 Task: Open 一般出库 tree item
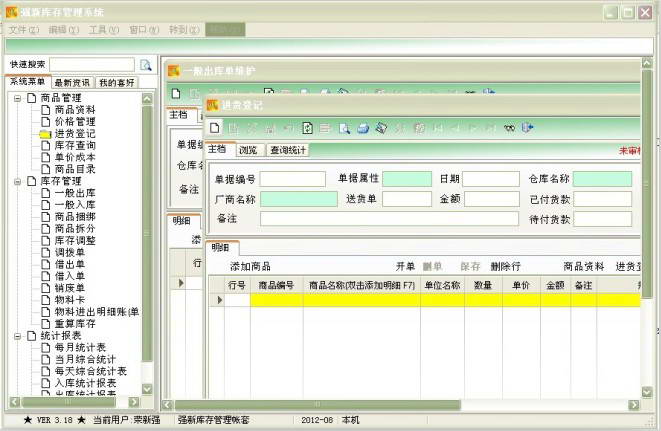click(75, 193)
